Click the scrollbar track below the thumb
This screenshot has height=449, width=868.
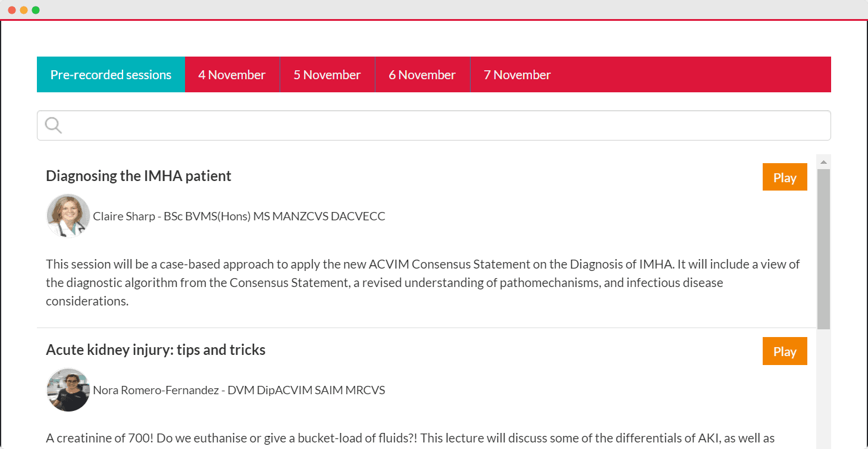823,387
